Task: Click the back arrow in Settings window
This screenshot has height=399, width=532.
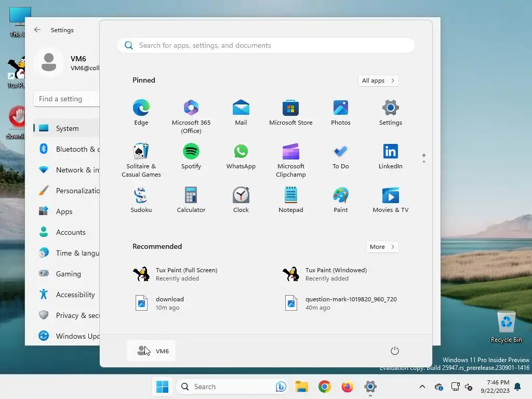Action: click(37, 30)
